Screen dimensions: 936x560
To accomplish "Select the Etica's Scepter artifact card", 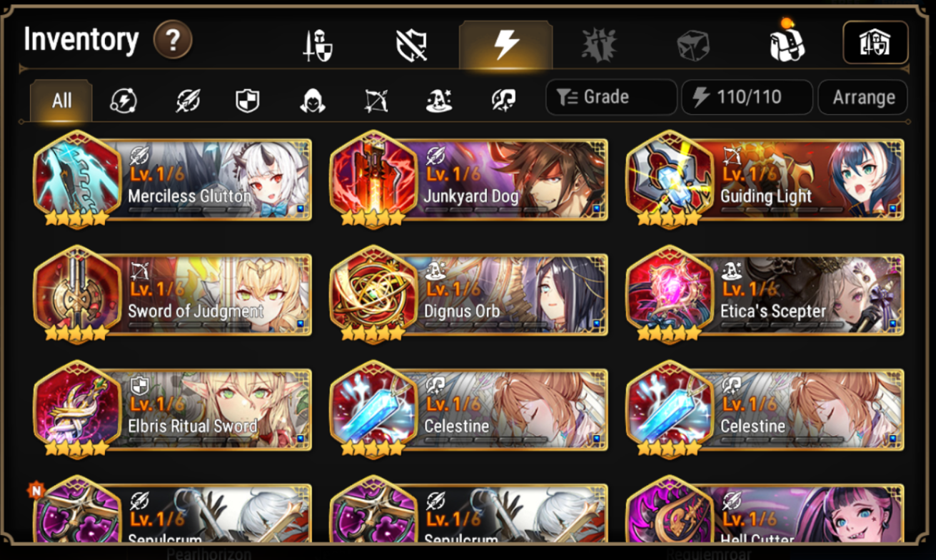I will [765, 295].
